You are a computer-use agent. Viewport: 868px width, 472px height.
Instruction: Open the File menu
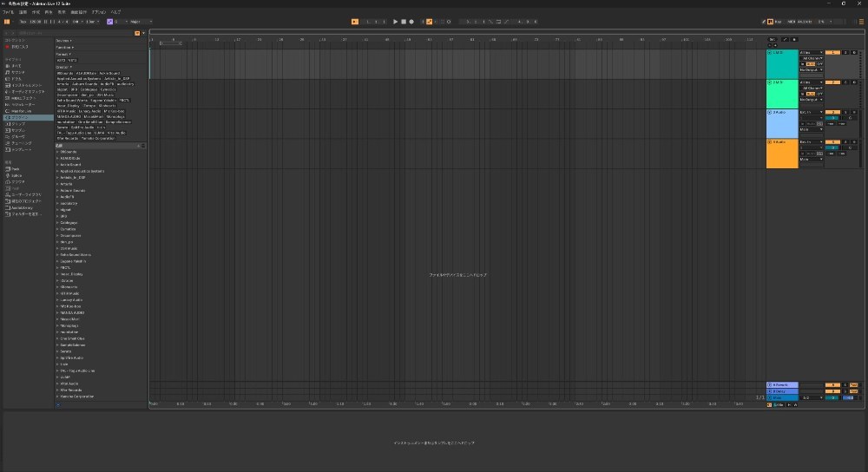pos(9,11)
